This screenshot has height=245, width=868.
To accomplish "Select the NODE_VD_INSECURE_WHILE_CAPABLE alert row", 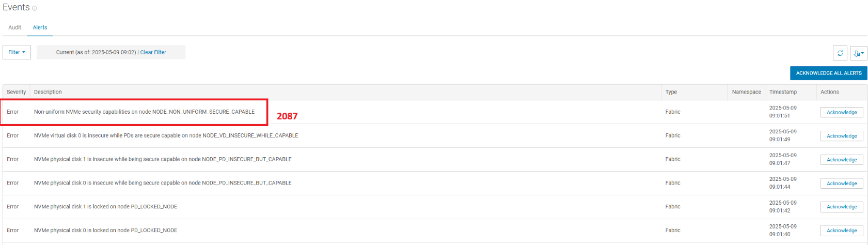I will (166, 135).
